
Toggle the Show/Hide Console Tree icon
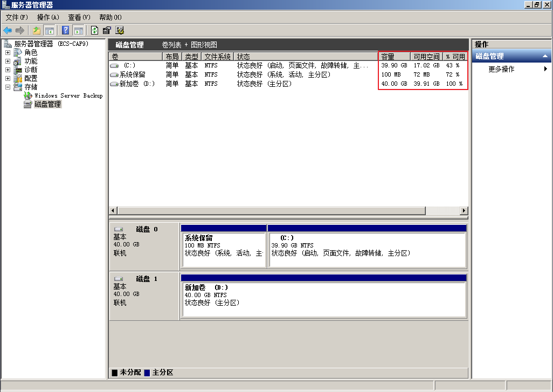pos(50,30)
